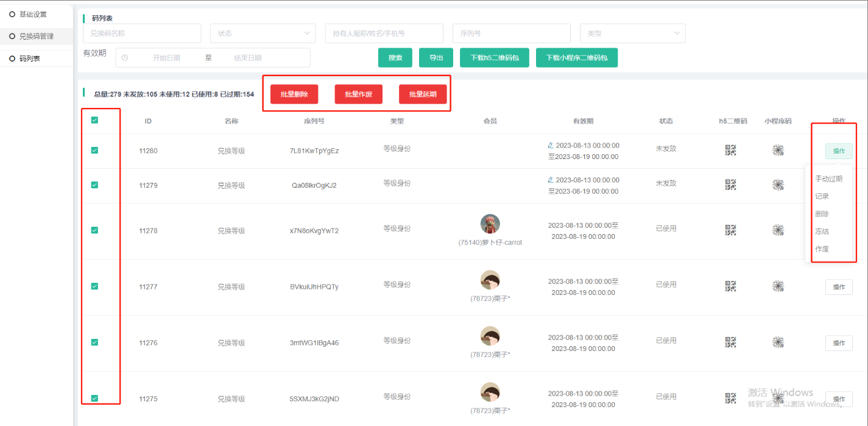Screen dimensions: 868x426
Task: Click the h5 QR code icon for ID 11276
Action: point(731,343)
